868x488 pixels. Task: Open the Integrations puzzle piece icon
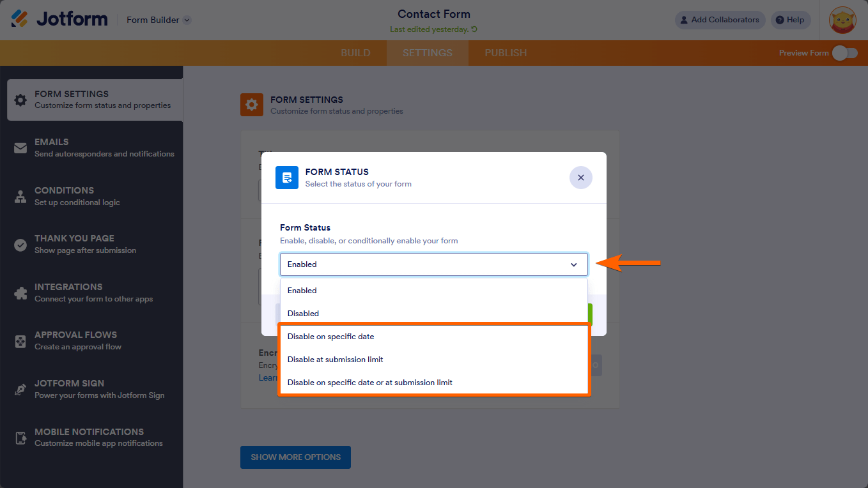tap(20, 293)
